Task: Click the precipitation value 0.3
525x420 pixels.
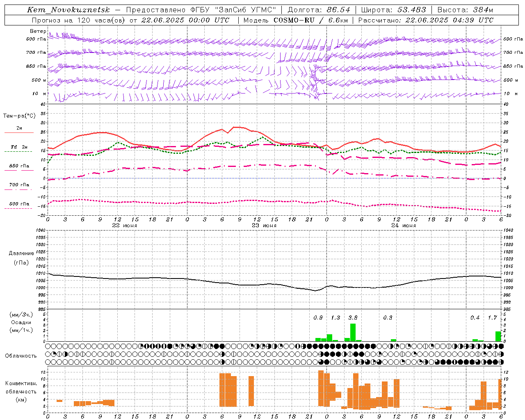Action: (x=388, y=317)
